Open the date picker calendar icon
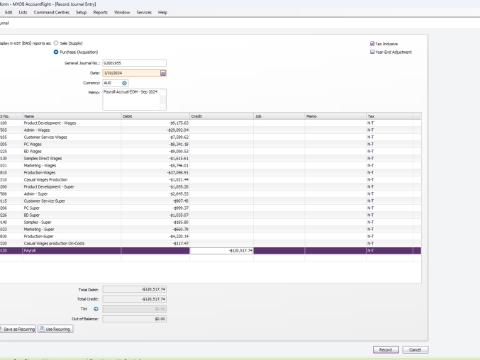This screenshot has height=360, width=480. (163, 73)
